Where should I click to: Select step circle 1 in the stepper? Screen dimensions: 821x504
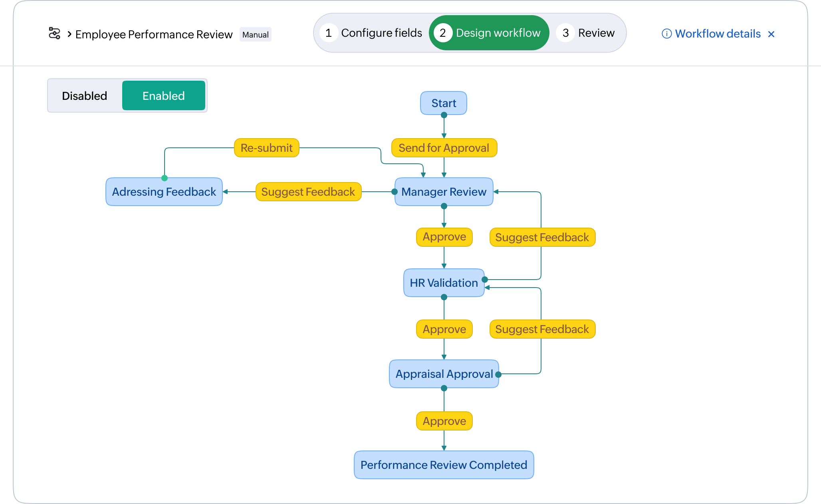click(329, 33)
